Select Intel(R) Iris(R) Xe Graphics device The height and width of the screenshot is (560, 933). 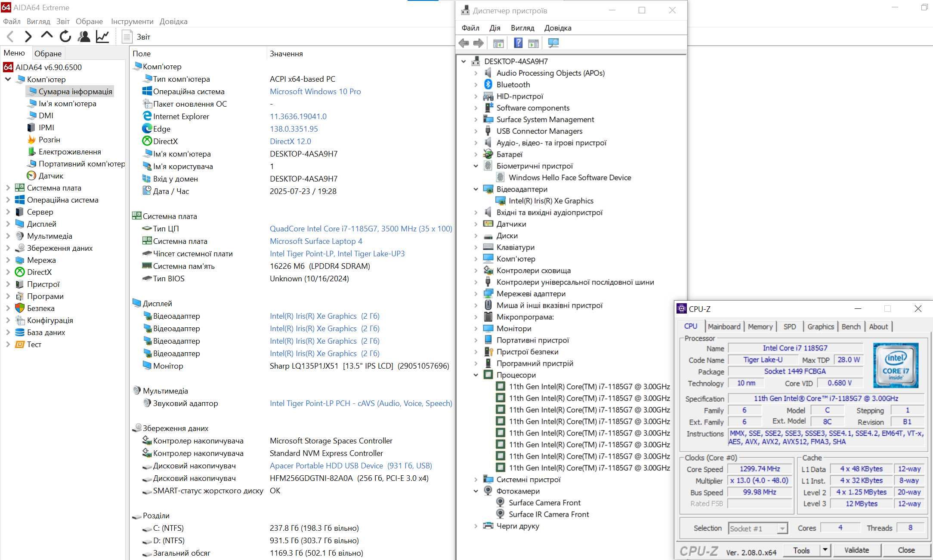pos(551,201)
